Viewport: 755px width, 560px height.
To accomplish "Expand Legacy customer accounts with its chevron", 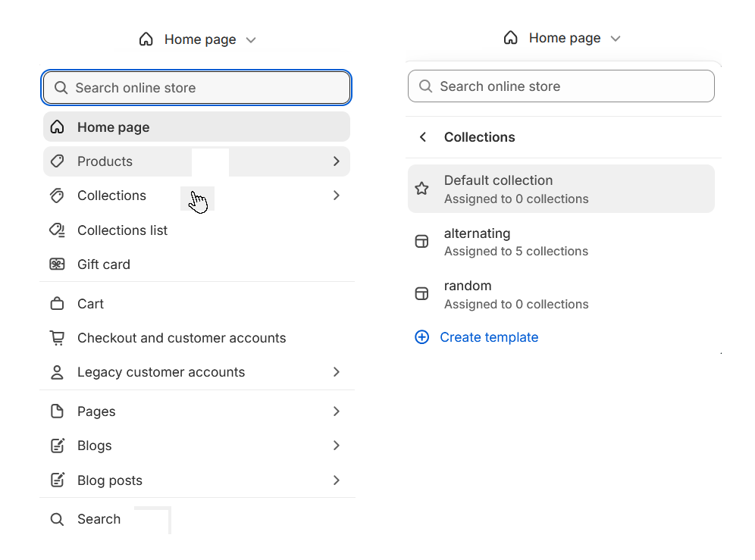I will 336,372.
